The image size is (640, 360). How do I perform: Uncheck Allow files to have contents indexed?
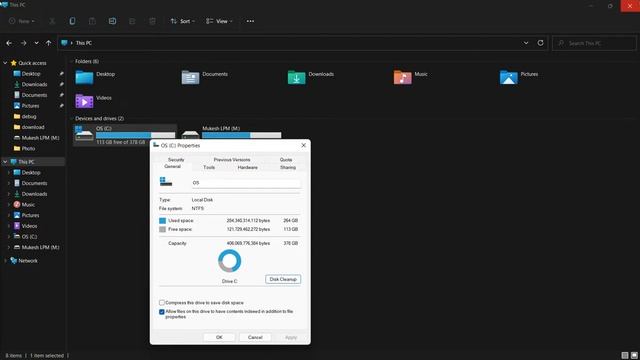[162, 312]
